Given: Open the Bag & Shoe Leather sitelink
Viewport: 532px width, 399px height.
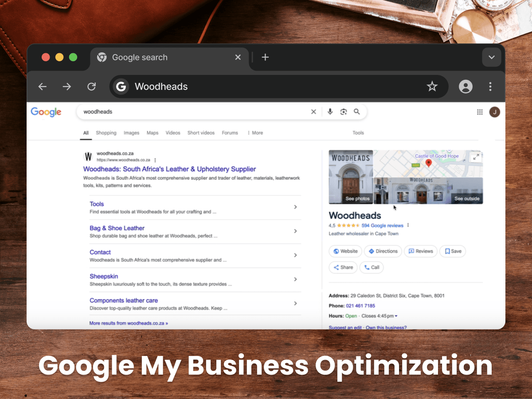Looking at the screenshot, I should coord(117,228).
